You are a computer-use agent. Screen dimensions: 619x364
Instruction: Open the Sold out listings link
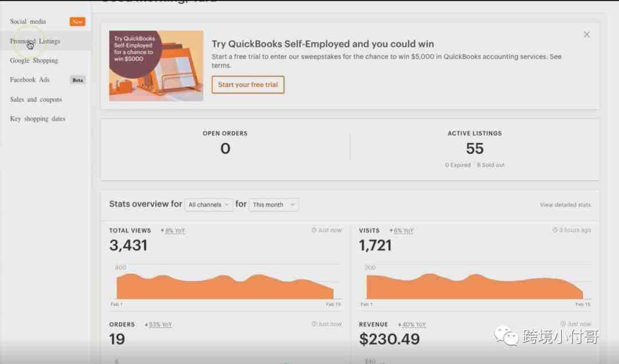[491, 165]
